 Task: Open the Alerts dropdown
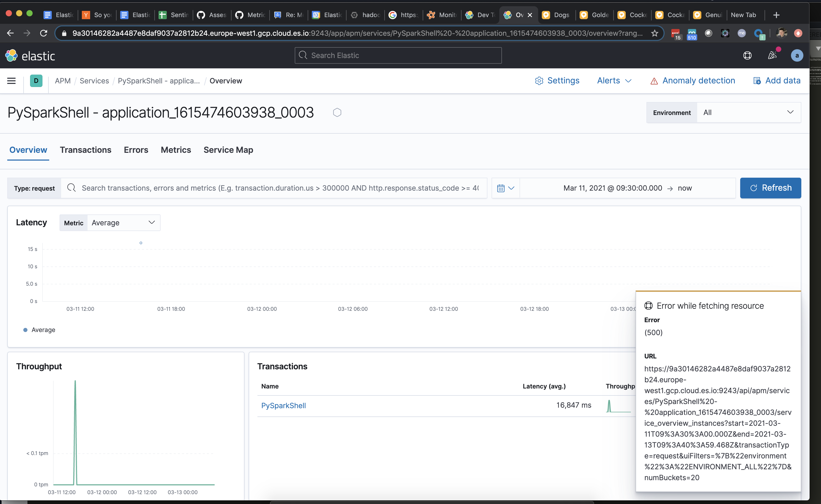pos(614,81)
